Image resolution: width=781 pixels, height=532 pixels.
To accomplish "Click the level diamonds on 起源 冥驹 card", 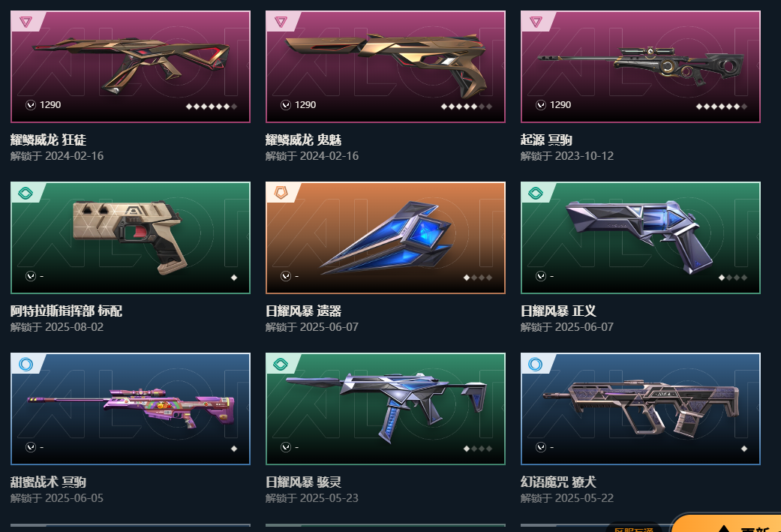I will [x=721, y=106].
